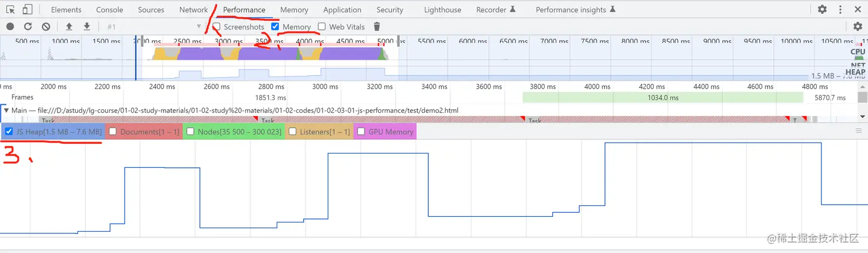Toggle the JS Heap counter checkbox
This screenshot has height=253, width=868.
tap(9, 132)
